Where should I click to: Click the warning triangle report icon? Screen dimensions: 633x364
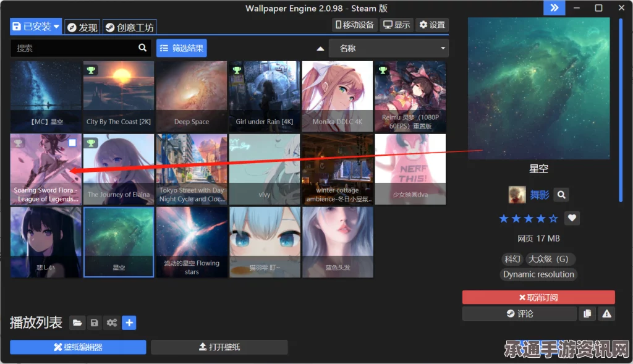[x=607, y=313]
